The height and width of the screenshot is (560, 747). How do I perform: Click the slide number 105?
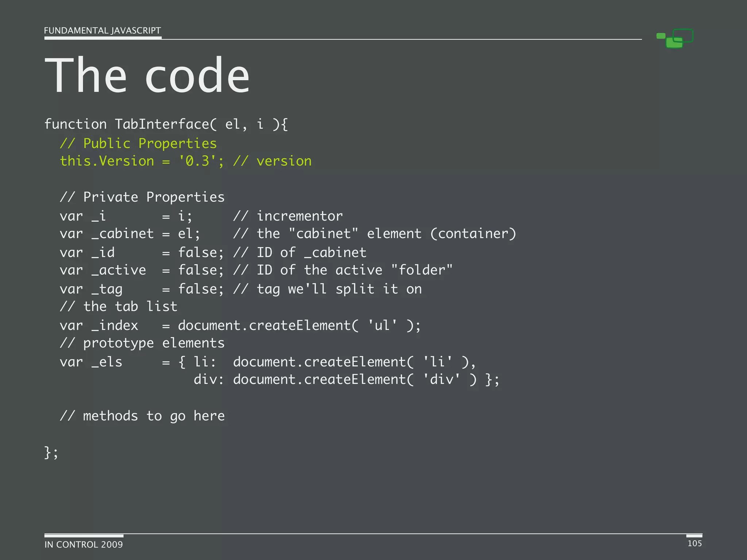(x=694, y=544)
